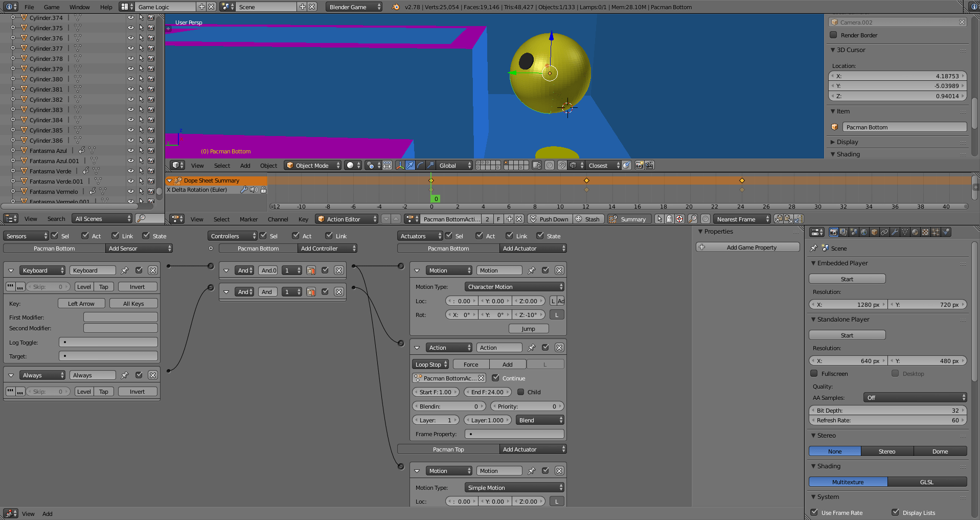The width and height of the screenshot is (980, 520).
Task: Open the Object menu in 3D view header
Action: coord(268,166)
